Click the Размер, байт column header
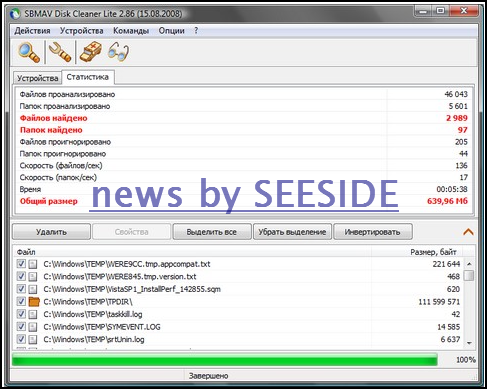Screen dimensions: 487x389 (x=433, y=252)
